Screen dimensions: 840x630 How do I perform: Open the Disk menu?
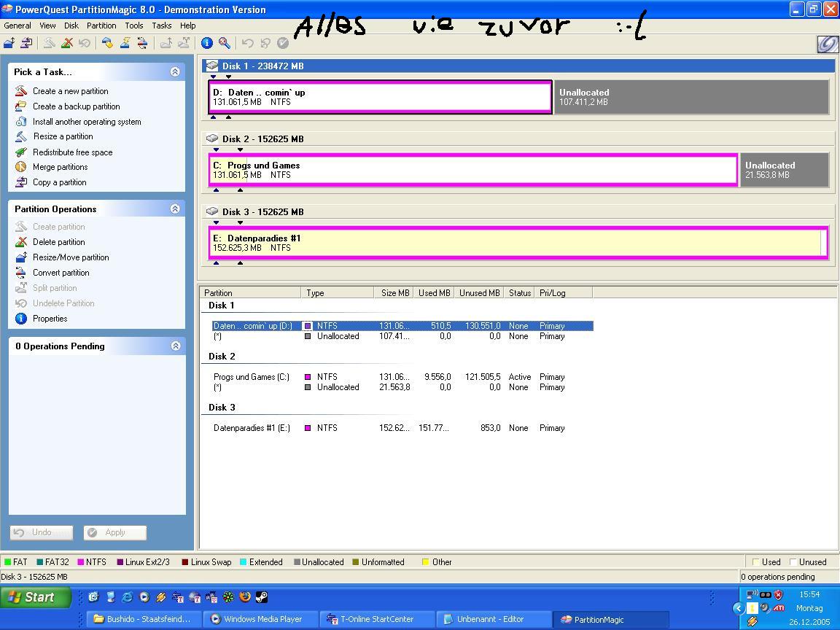click(71, 26)
